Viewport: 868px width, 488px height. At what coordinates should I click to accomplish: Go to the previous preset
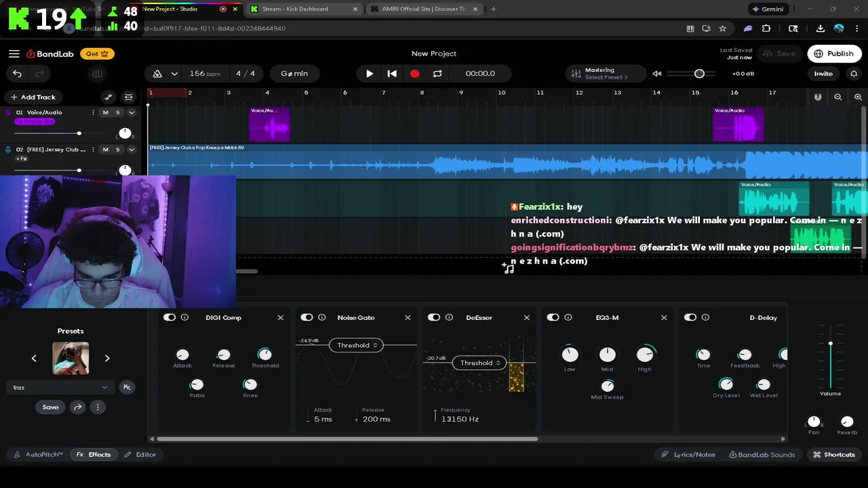[34, 358]
